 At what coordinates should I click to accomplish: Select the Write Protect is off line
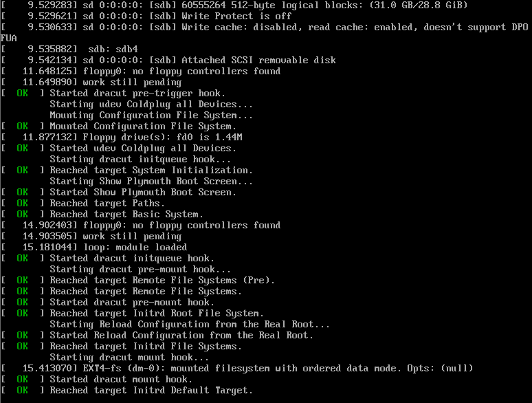tap(146, 17)
